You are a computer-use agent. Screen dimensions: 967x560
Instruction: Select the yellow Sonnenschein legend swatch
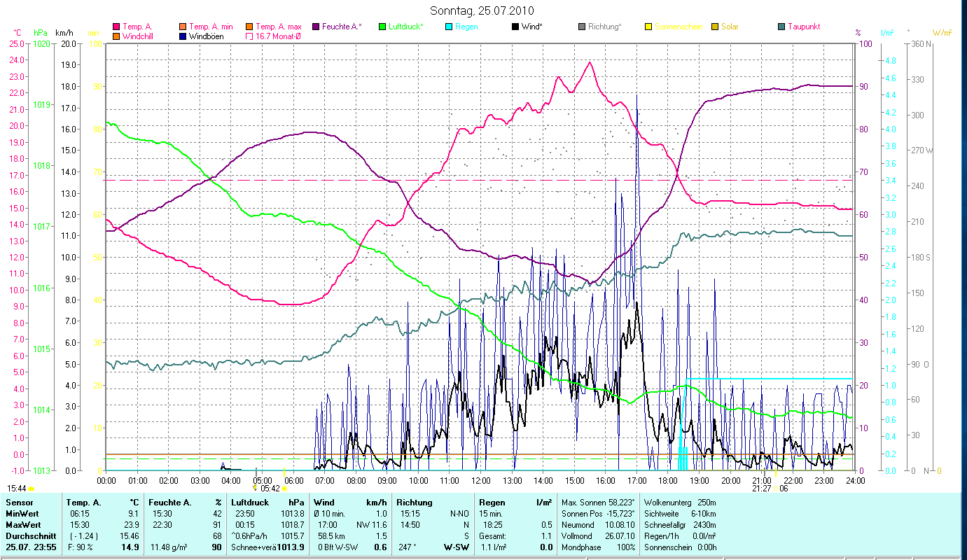(x=648, y=27)
